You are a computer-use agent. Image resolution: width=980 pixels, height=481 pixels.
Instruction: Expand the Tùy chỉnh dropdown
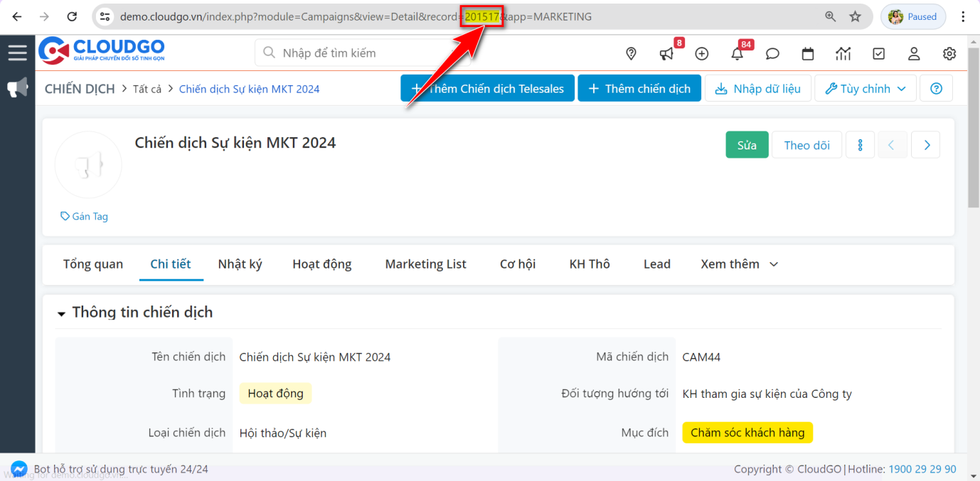(x=865, y=89)
